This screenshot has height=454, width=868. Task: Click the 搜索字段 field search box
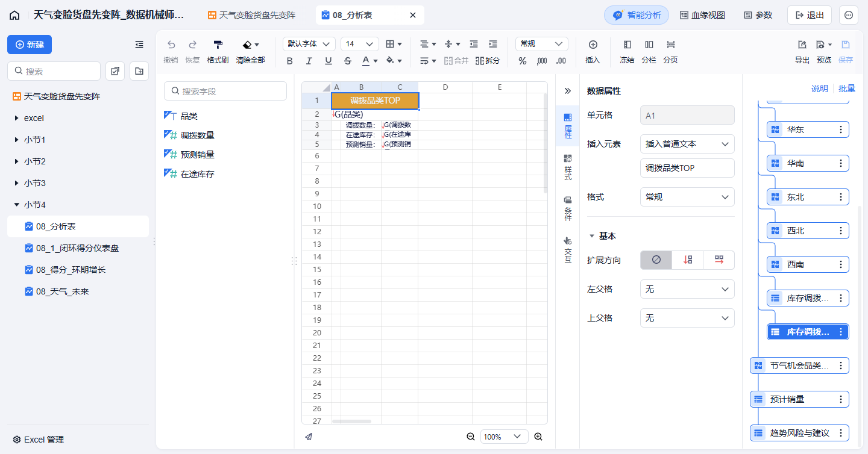click(x=225, y=91)
